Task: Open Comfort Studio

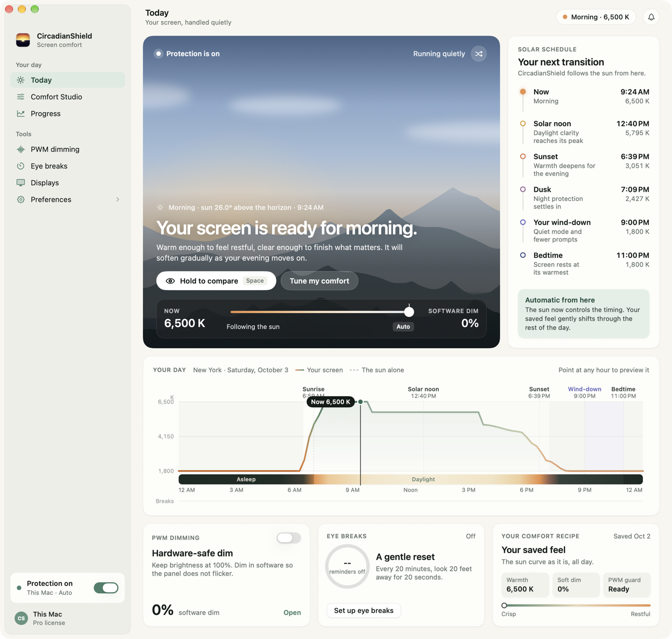Action: (68, 97)
